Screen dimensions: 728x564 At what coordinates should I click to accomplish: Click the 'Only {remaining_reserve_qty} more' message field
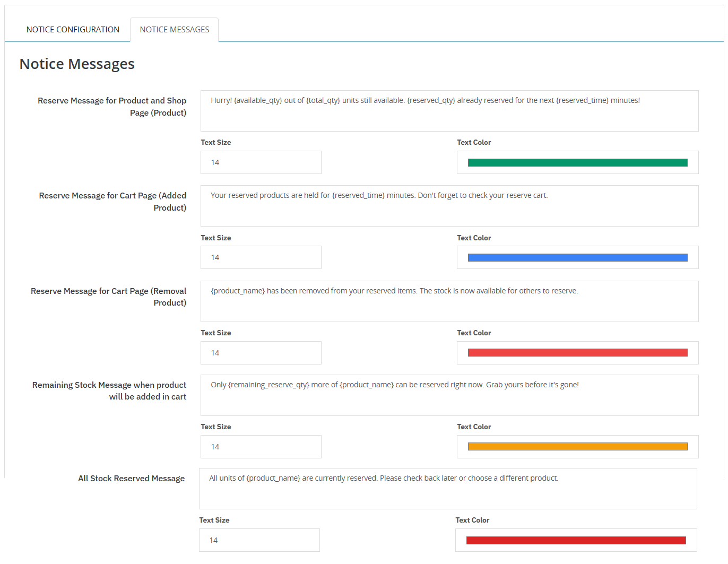click(x=449, y=395)
